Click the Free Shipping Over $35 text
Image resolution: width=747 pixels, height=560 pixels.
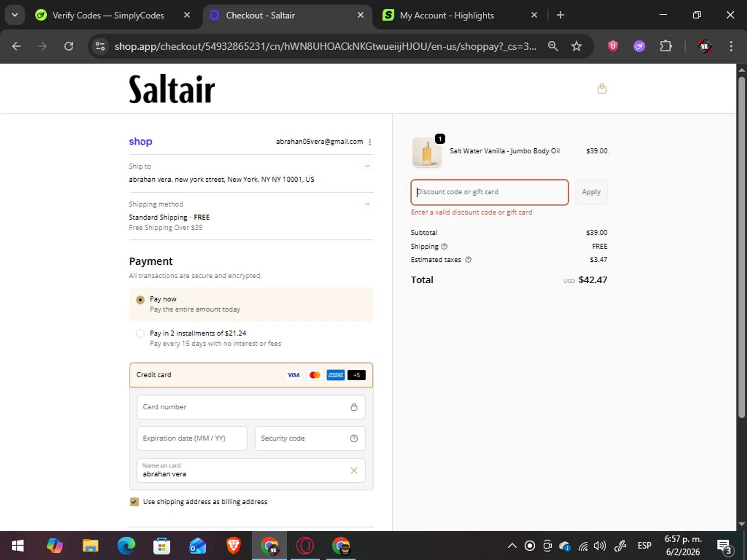[x=166, y=228]
